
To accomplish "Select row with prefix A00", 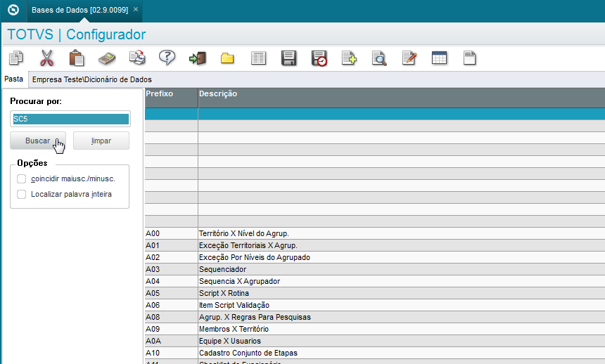I will click(375, 234).
